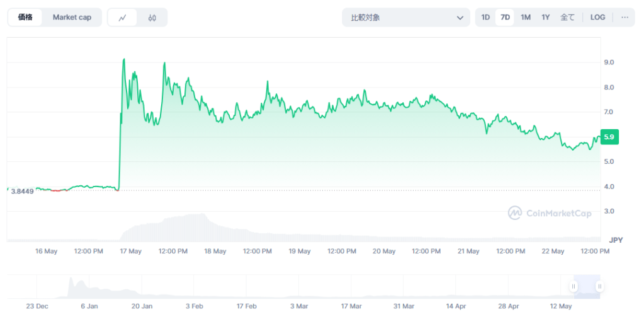Click the green 5.9 current price label

[609, 137]
